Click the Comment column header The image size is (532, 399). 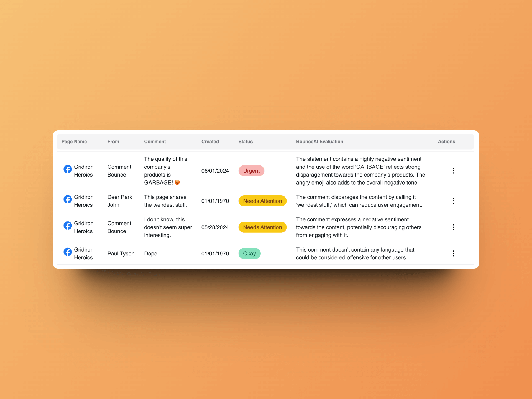pyautogui.click(x=154, y=141)
